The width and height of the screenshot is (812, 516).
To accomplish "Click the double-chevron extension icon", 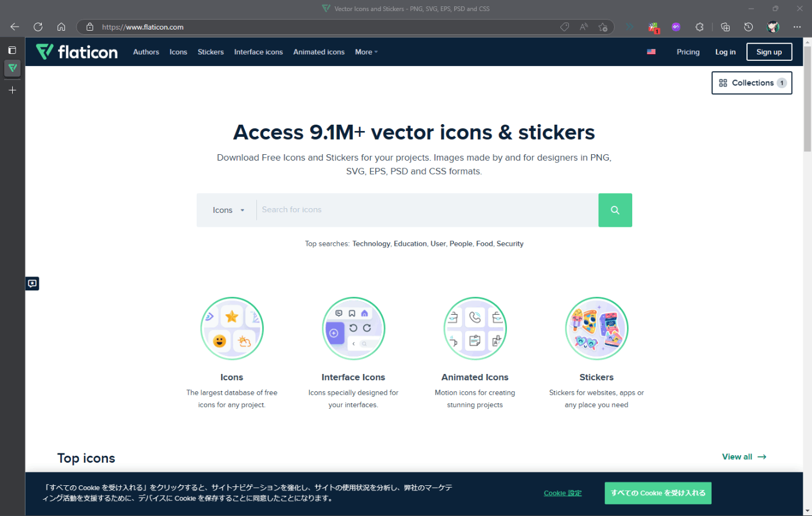I will pos(630,27).
